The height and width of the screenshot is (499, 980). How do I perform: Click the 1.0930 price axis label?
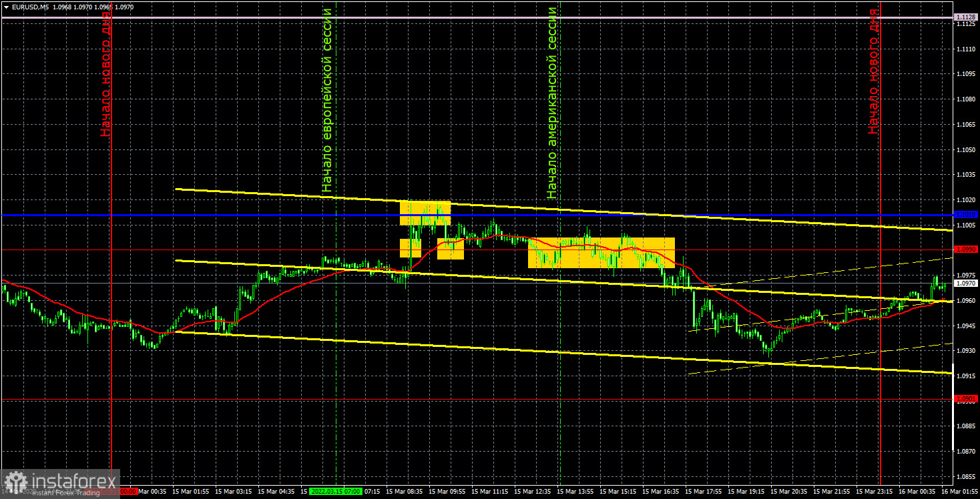(966, 351)
